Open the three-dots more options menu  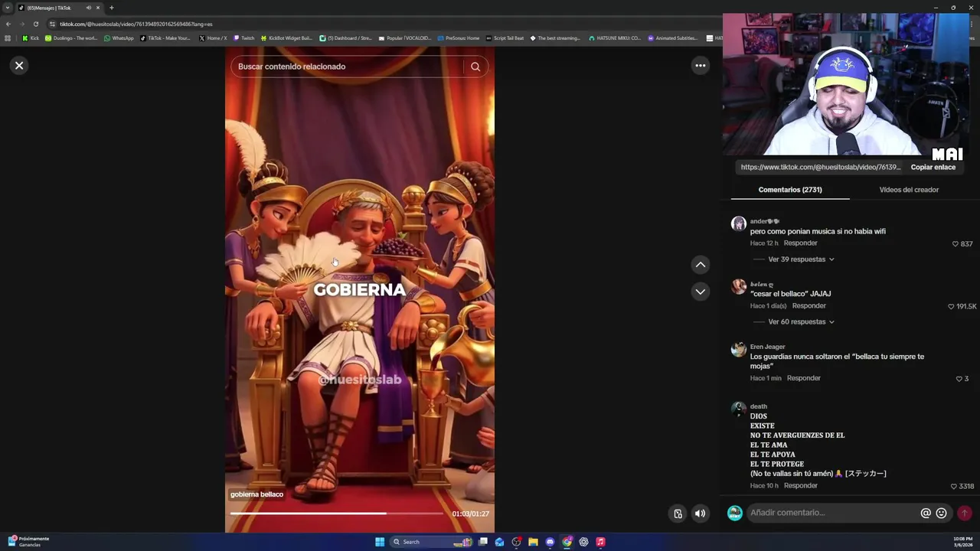tap(700, 66)
